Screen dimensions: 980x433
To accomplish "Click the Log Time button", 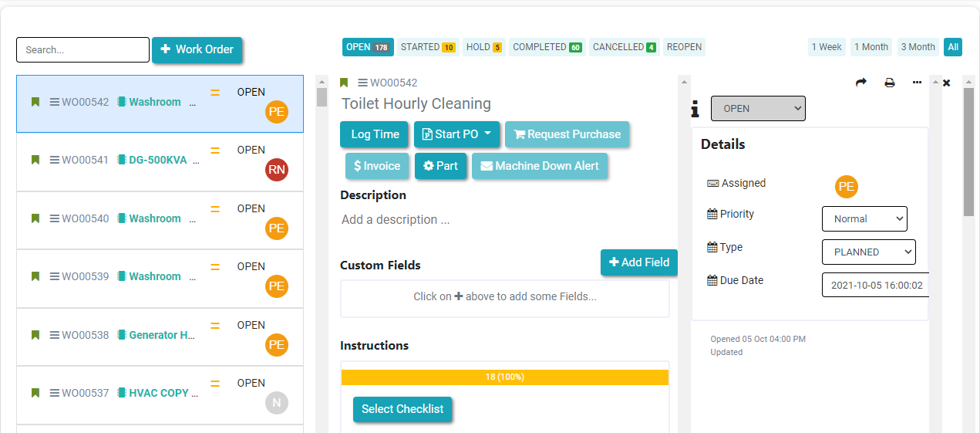I will 375,134.
